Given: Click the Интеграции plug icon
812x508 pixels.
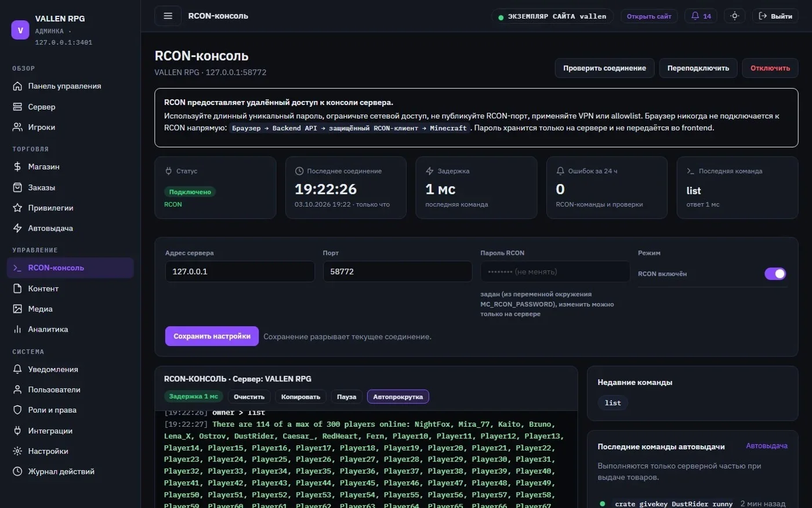Looking at the screenshot, I should pyautogui.click(x=17, y=431).
